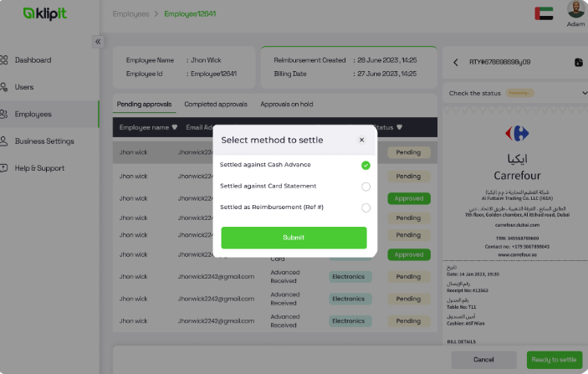
Task: Click the Users person icon
Action: pyautogui.click(x=3, y=87)
